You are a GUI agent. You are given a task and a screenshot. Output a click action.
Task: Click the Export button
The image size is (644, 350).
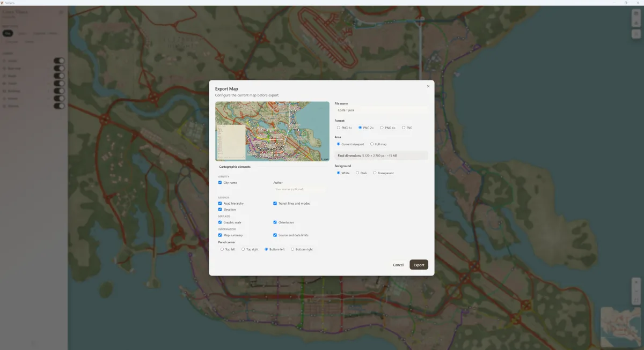[x=419, y=265]
